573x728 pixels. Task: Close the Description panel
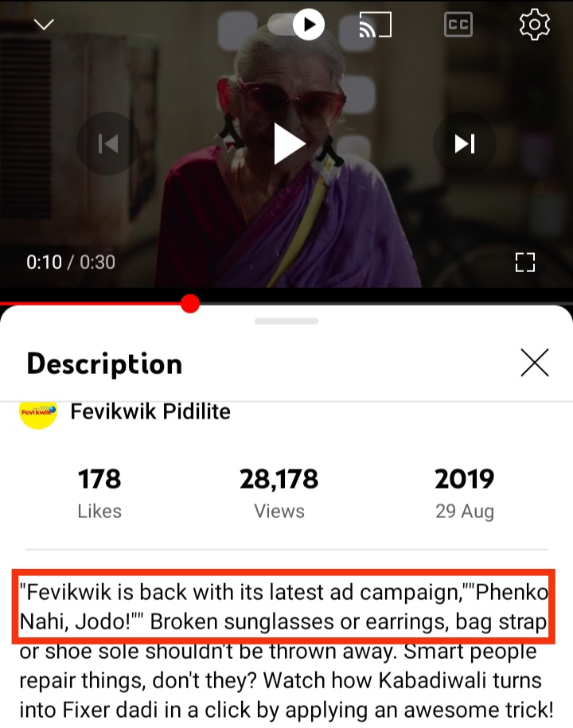click(x=535, y=363)
